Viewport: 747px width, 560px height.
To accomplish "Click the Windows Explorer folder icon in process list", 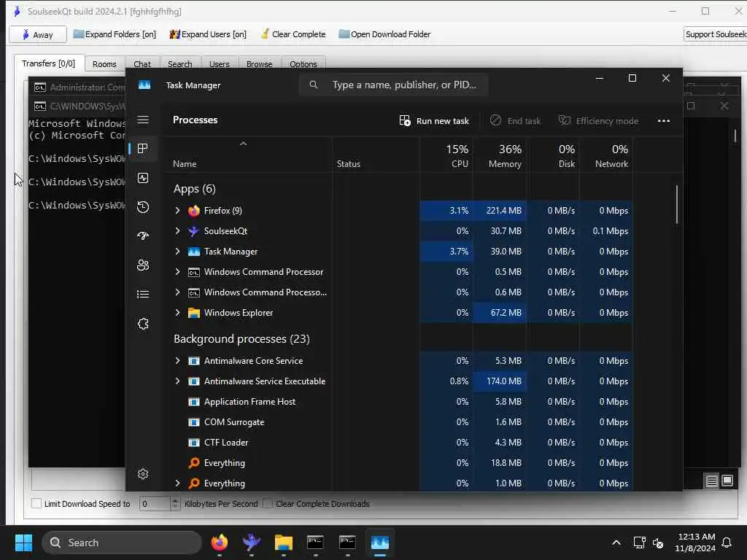I will click(x=194, y=313).
